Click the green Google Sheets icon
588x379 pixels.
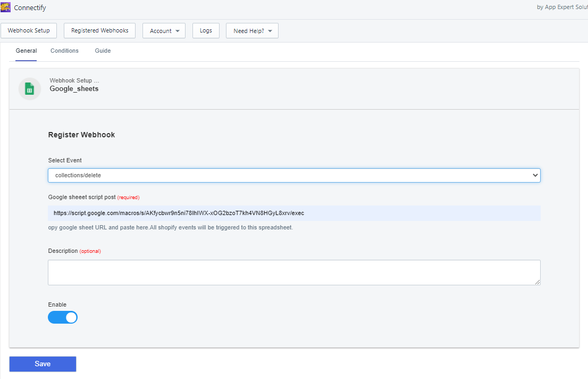click(x=30, y=89)
